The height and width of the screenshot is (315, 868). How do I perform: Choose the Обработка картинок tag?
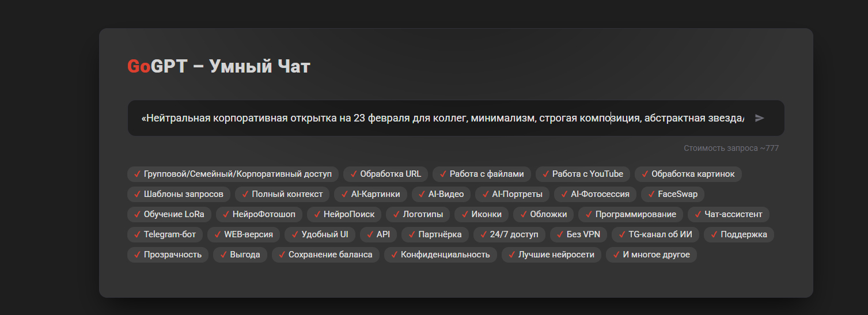[x=688, y=174]
